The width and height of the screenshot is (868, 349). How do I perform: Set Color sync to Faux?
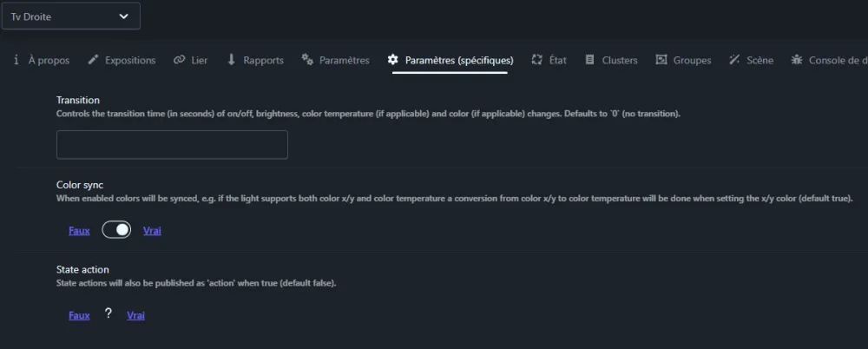point(79,230)
